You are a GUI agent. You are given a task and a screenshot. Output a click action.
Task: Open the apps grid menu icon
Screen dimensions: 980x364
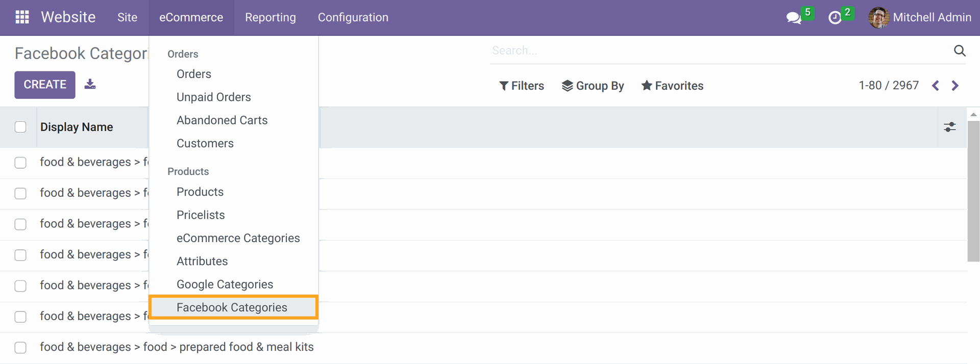coord(22,17)
